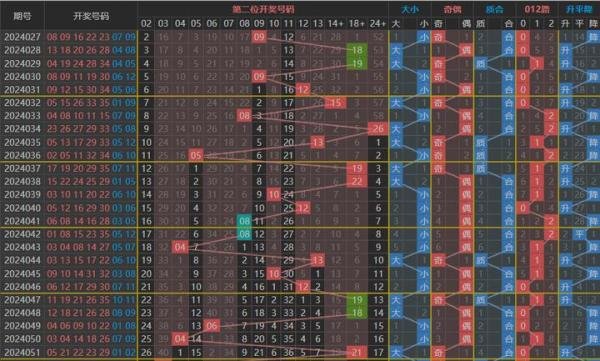This screenshot has height=361, width=600.
Task: Select the 02 number column header
Action: pos(146,24)
